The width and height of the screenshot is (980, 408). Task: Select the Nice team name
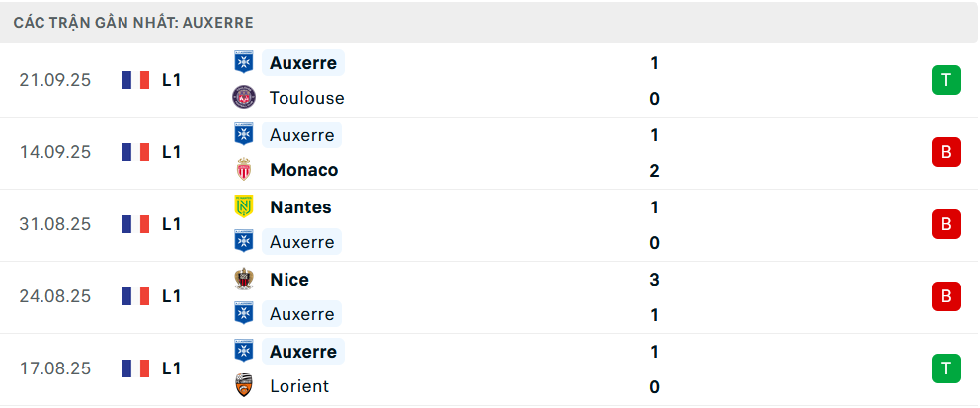pos(289,280)
